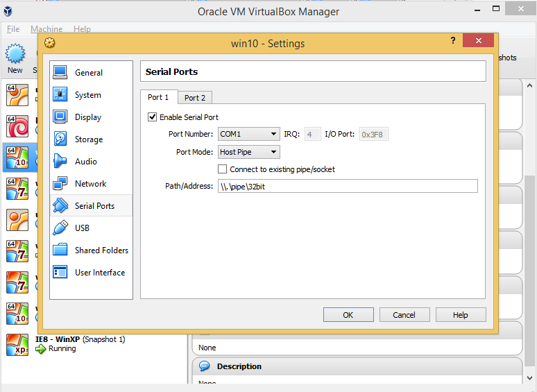Screen dimensions: 537x392
Task: Click the I/O Port 0x3F8 field
Action: pyautogui.click(x=373, y=134)
